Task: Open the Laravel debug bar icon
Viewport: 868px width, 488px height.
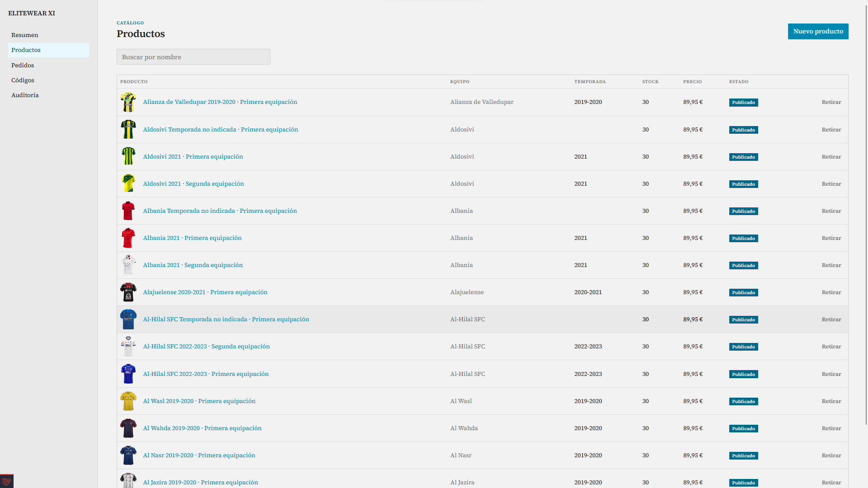Action: tap(6, 481)
